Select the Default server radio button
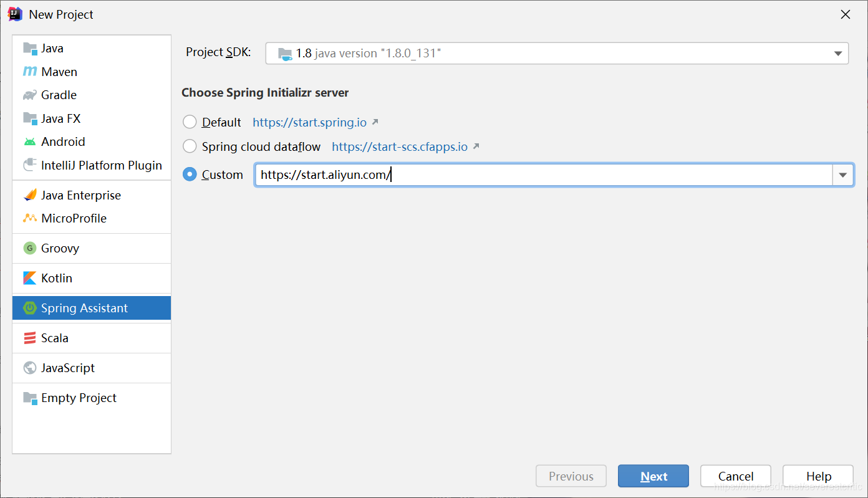868x498 pixels. click(190, 122)
